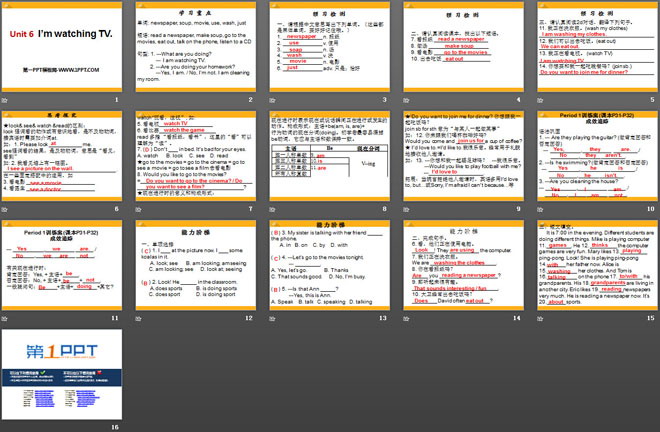Select slide 3 with newspaper word matching
The image size is (660, 432).
point(329,48)
